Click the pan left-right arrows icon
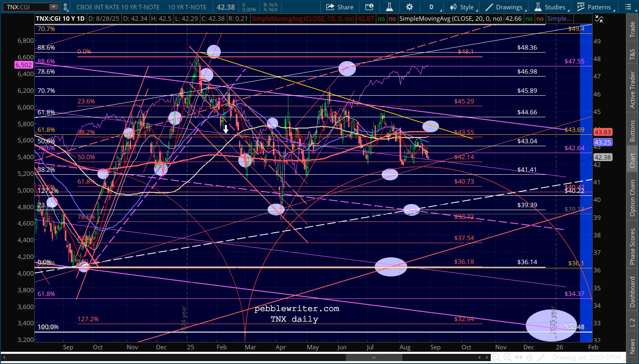This screenshot has width=639, height=364. tap(518, 357)
